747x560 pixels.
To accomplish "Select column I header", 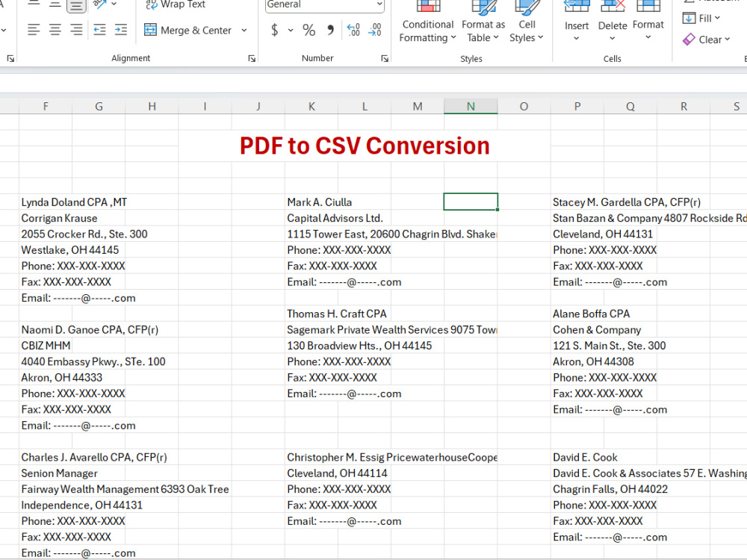I will pyautogui.click(x=205, y=106).
